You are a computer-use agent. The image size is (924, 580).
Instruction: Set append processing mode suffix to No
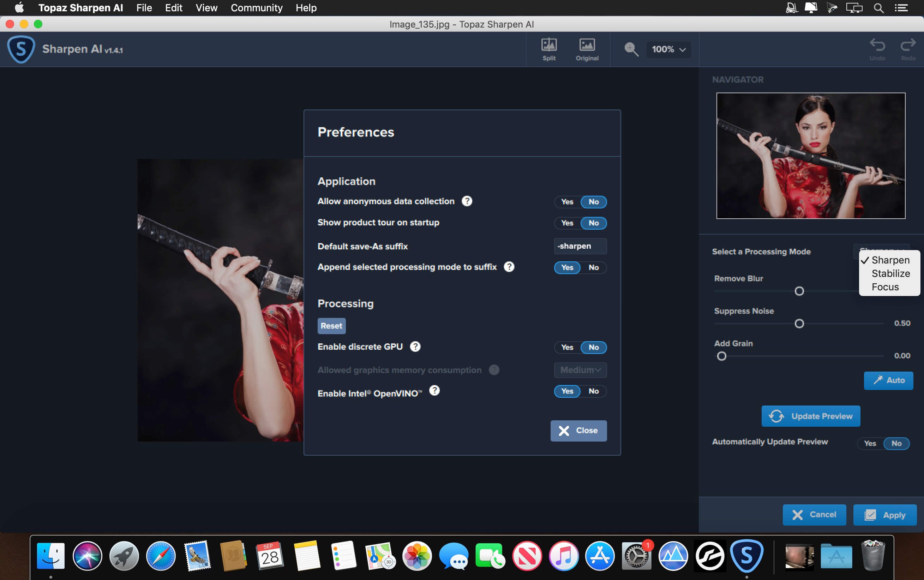point(594,267)
